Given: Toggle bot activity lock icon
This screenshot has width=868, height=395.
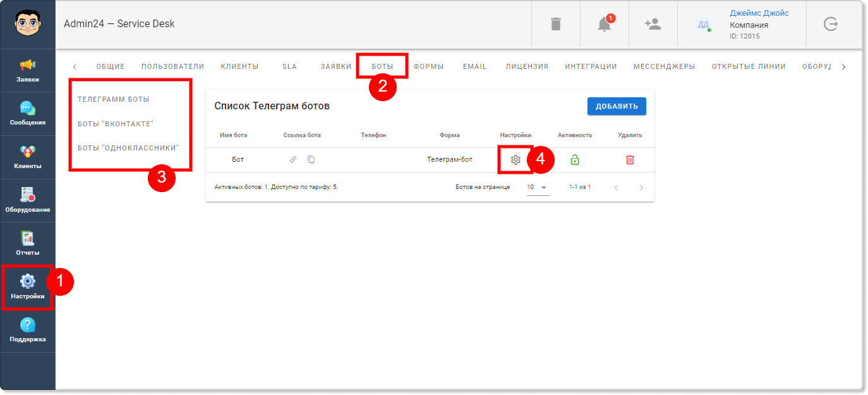Looking at the screenshot, I should (575, 160).
